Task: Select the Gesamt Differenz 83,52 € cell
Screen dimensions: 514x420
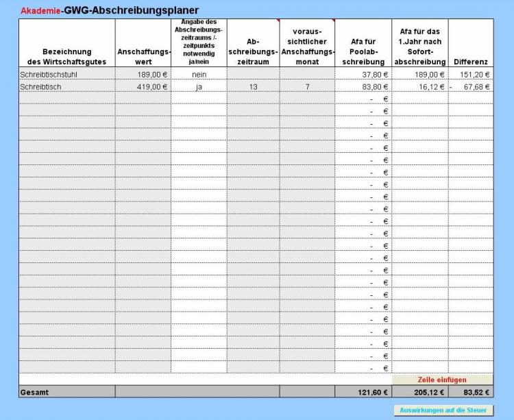Action: tap(471, 393)
